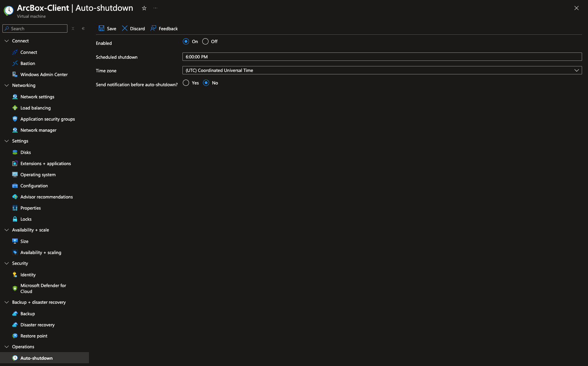Click the Bastion icon
Screen dimensions: 588x366
pyautogui.click(x=15, y=63)
